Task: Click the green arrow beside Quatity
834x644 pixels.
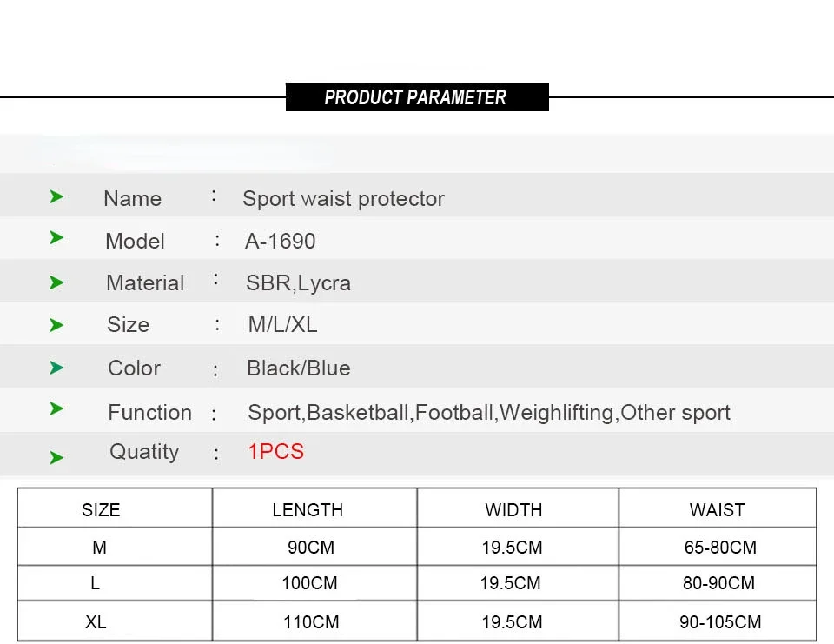Action: pyautogui.click(x=56, y=457)
